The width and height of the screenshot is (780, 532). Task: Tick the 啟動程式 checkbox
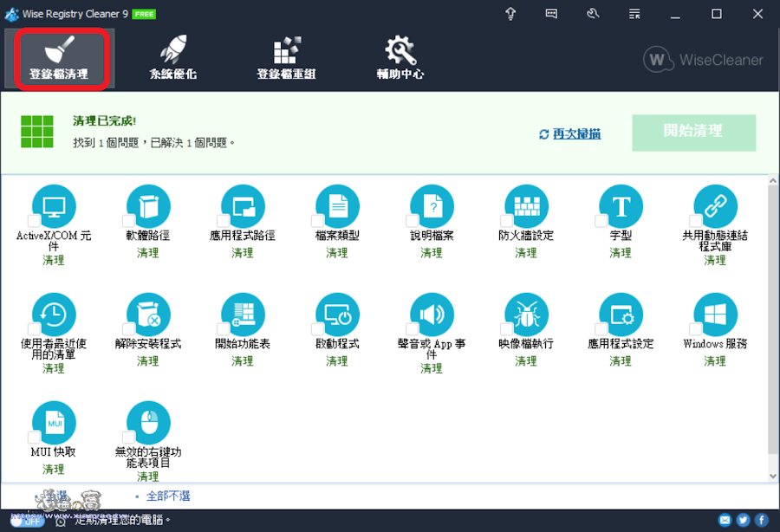(x=318, y=329)
